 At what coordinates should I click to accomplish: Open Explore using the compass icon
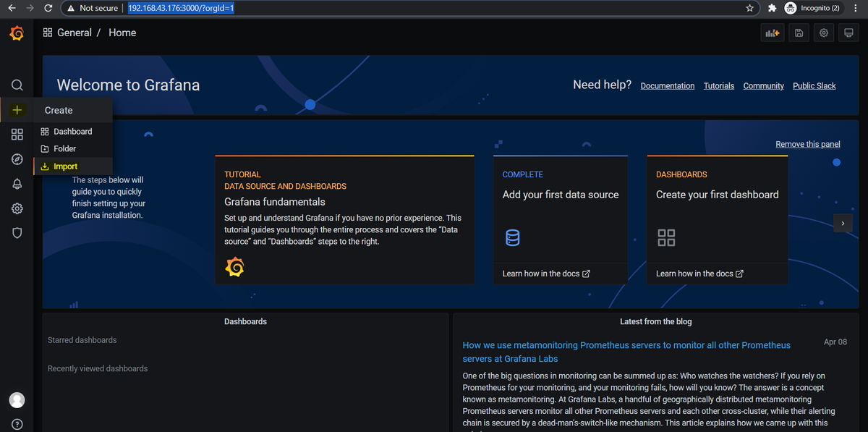[x=17, y=158]
